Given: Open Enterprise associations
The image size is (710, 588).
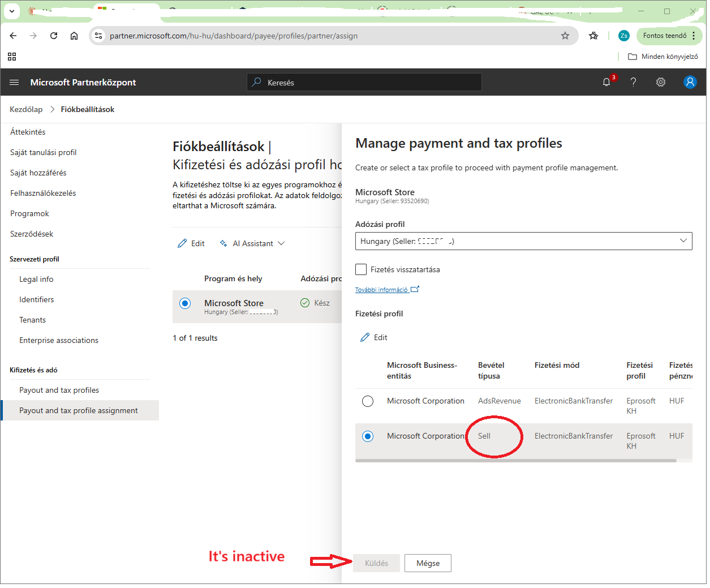Looking at the screenshot, I should tap(59, 340).
